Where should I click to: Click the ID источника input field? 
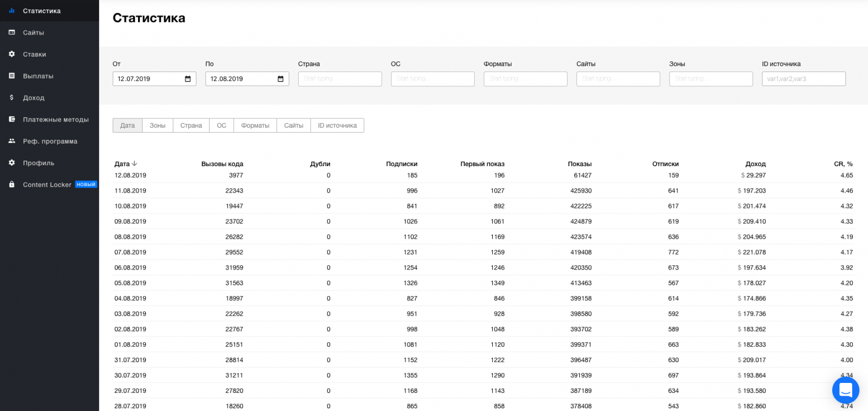804,79
